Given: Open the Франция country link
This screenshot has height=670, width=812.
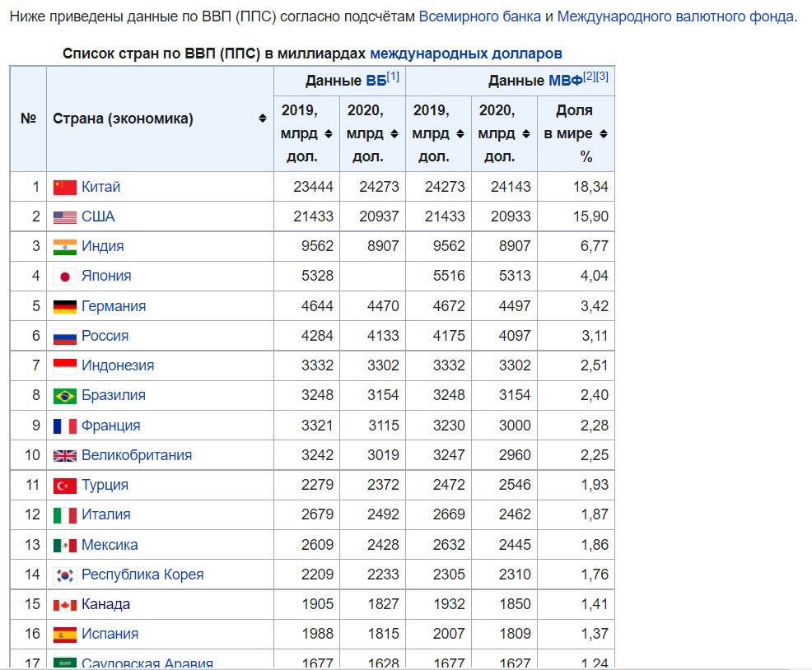Looking at the screenshot, I should pos(111,425).
